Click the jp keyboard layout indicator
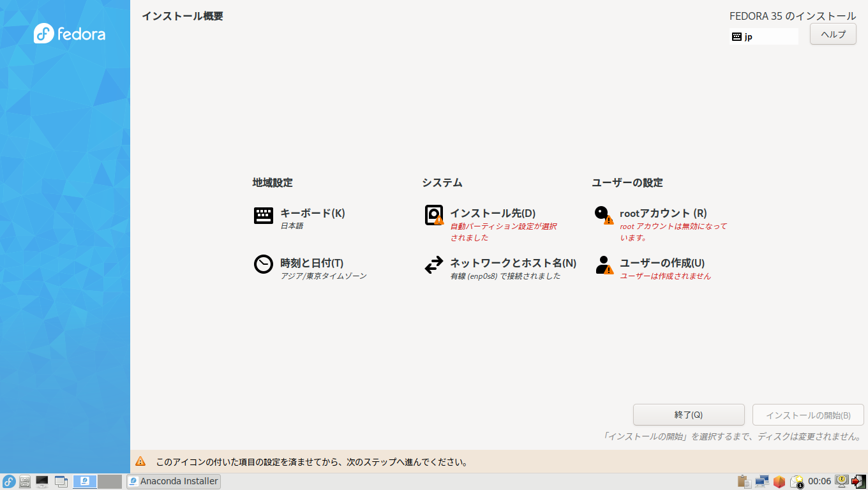The height and width of the screenshot is (490, 868). pos(764,37)
